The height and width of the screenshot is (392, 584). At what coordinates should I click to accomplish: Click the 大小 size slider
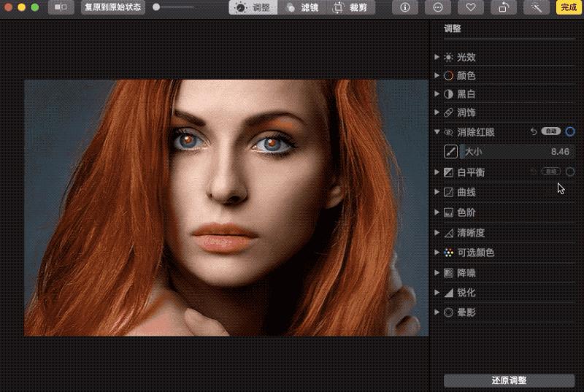[517, 152]
